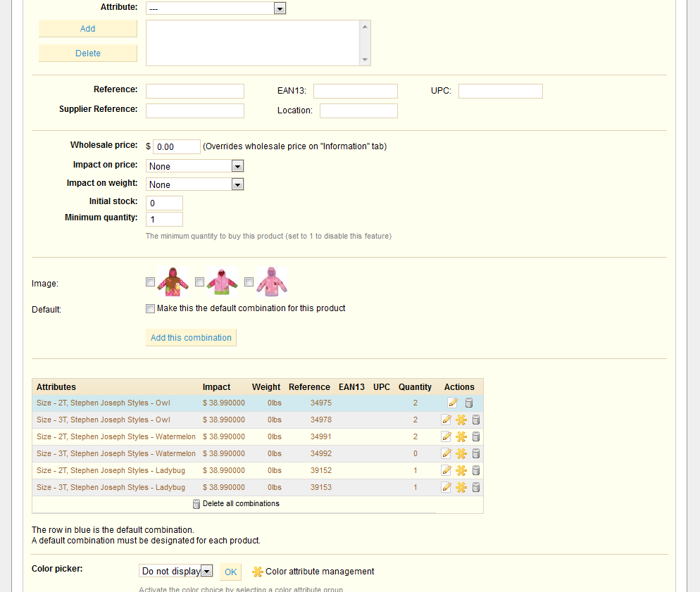
Task: Check the brown owl raincoat image box
Action: point(151,282)
